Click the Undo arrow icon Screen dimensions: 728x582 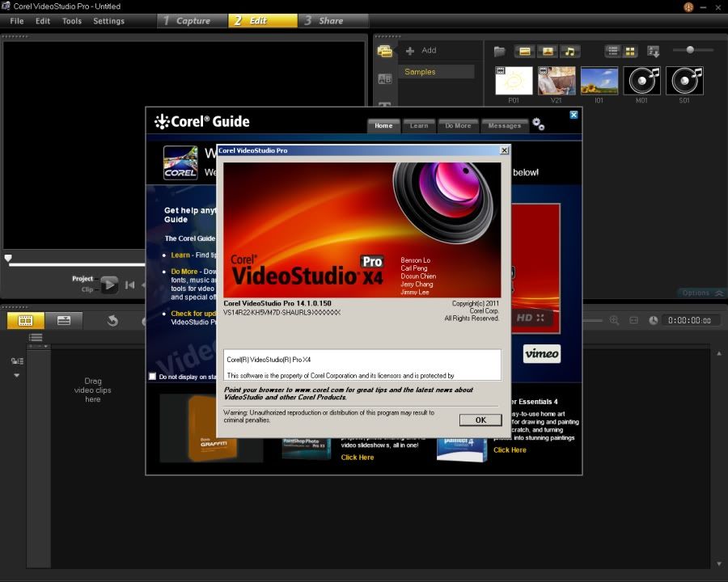tap(112, 321)
